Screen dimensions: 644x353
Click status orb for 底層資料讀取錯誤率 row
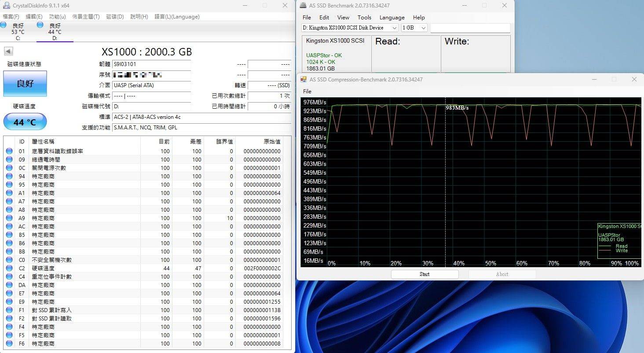pyautogui.click(x=9, y=151)
